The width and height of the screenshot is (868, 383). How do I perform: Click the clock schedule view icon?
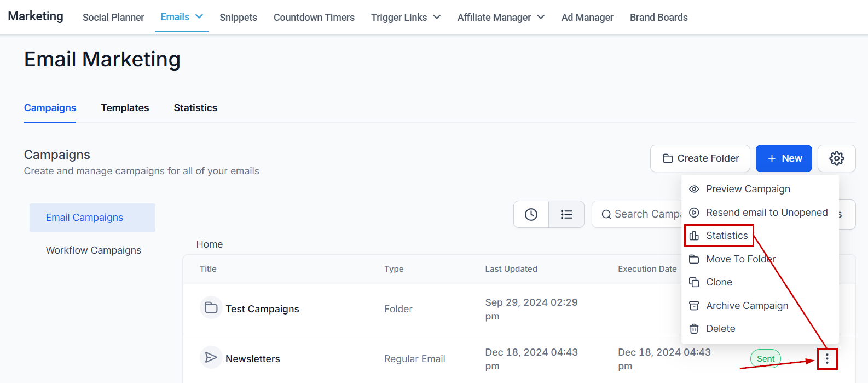pyautogui.click(x=531, y=214)
